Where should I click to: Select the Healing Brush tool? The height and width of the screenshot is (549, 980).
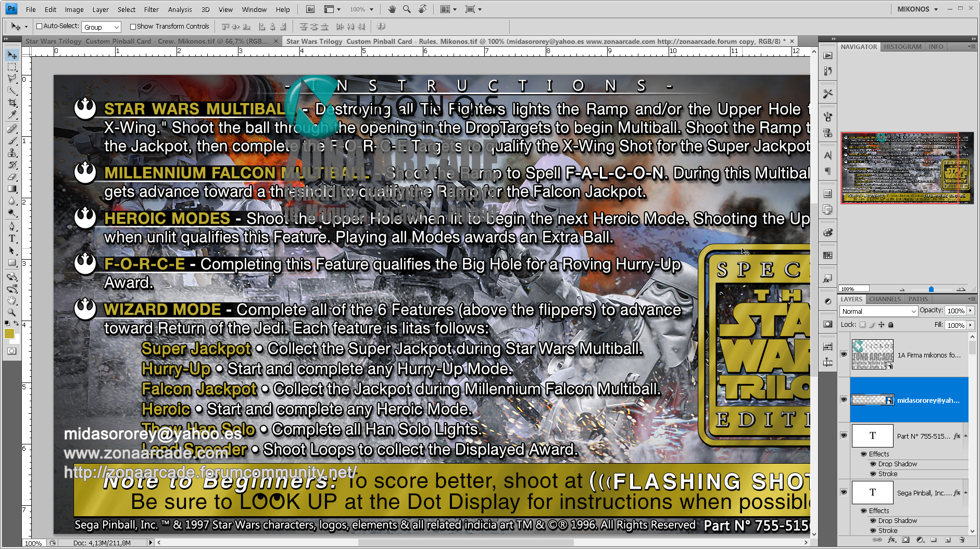tap(12, 129)
